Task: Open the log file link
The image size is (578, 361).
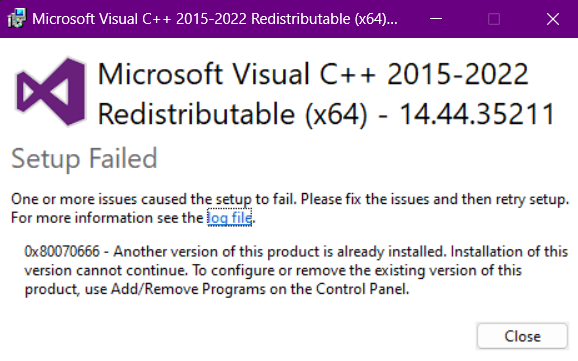Action: pyautogui.click(x=230, y=218)
